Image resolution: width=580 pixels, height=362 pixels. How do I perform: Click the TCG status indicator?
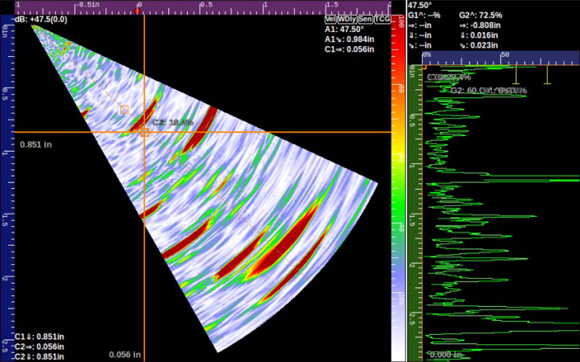point(382,19)
